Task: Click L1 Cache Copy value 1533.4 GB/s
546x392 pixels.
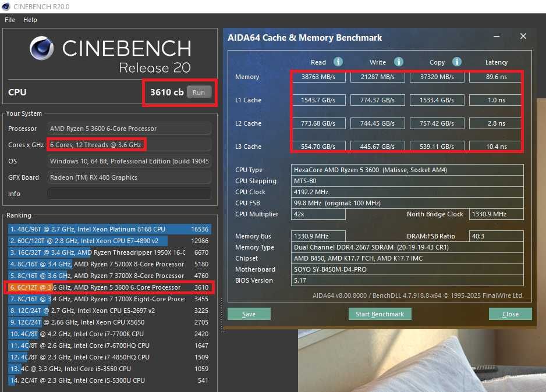Action: click(x=437, y=100)
